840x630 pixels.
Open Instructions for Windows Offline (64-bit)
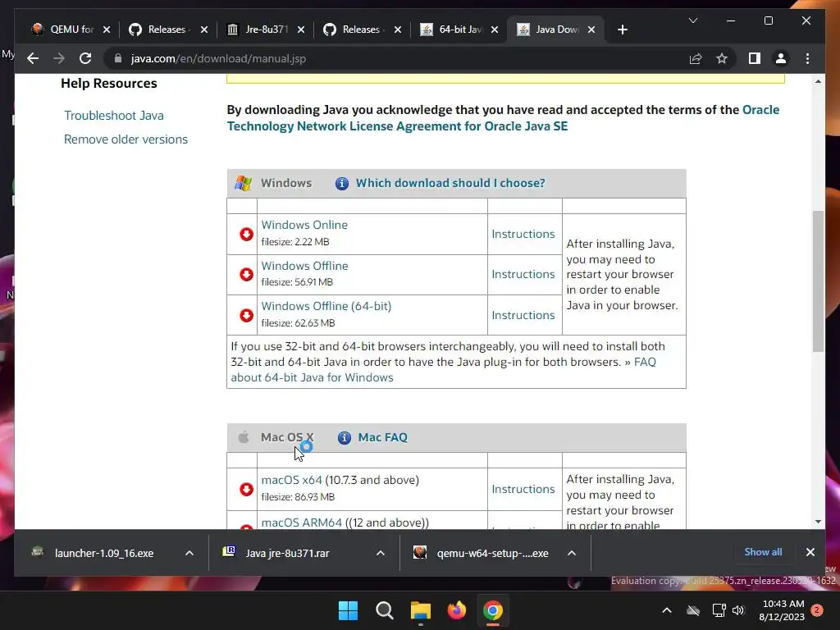[x=523, y=315]
